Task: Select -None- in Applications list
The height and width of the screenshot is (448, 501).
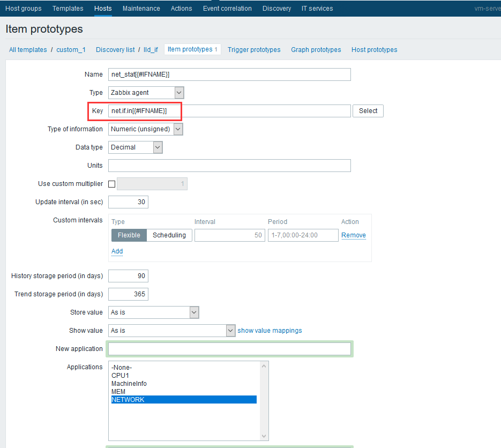Action: click(x=184, y=368)
